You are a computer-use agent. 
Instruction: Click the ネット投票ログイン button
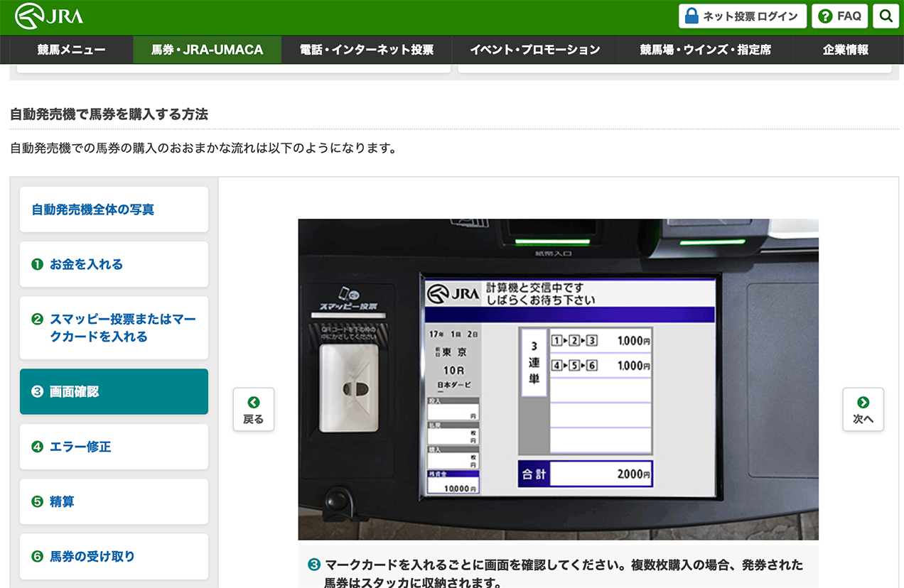[742, 16]
